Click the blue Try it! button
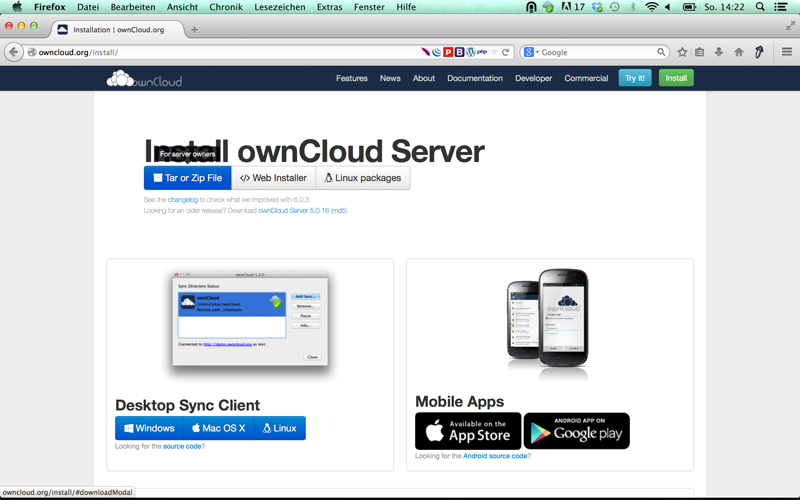The width and height of the screenshot is (800, 500). [635, 78]
